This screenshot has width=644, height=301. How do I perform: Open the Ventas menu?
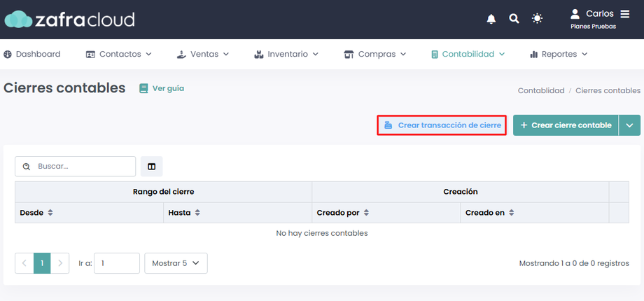pos(203,54)
